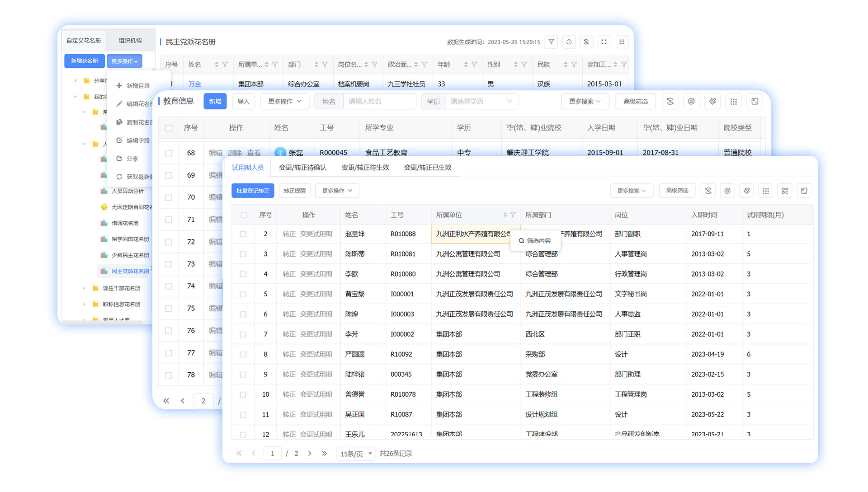Click the filter icon in 政治面貌 roster column
This screenshot has width=868, height=492.
click(425, 65)
